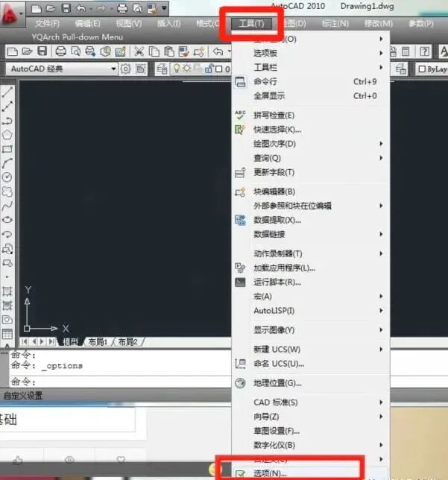The image size is (448, 480).
Task: Select the Hatch tool
Action: 7,291
